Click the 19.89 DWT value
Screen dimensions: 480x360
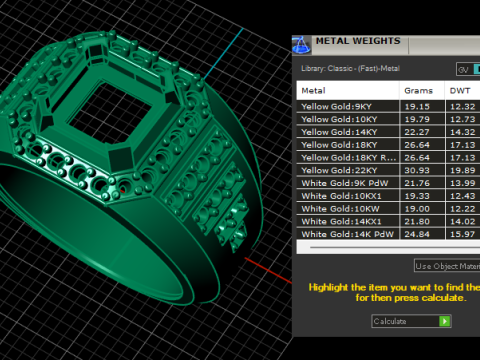pos(463,170)
